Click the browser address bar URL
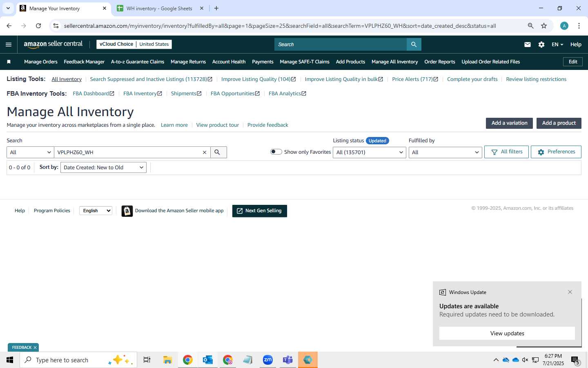 280,26
